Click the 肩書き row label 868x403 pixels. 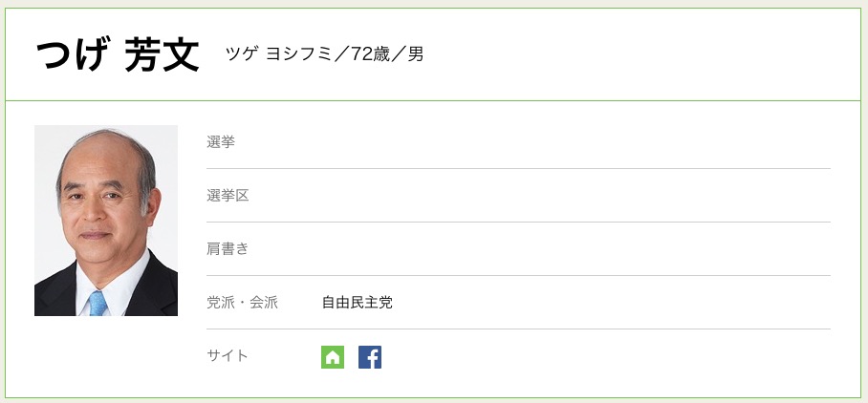point(228,249)
